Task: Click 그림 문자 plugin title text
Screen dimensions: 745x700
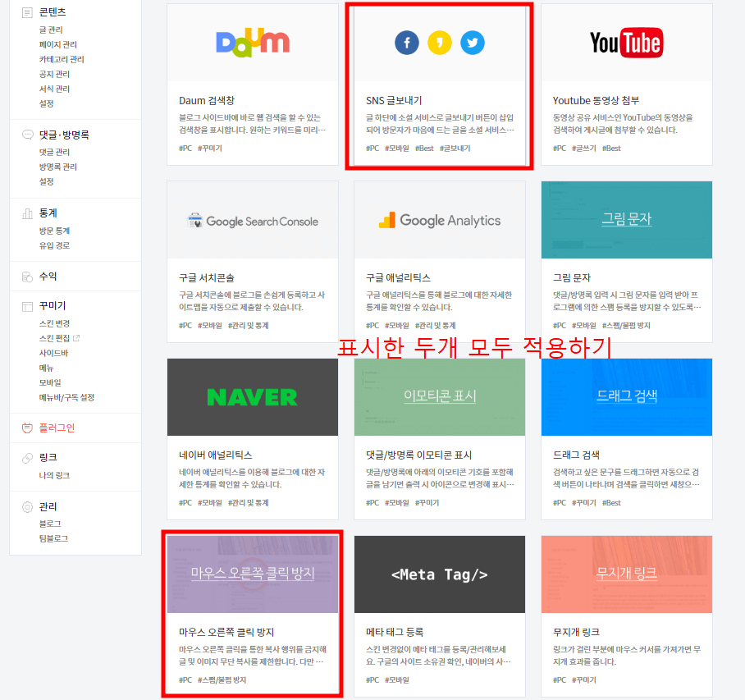Action: pyautogui.click(x=572, y=278)
